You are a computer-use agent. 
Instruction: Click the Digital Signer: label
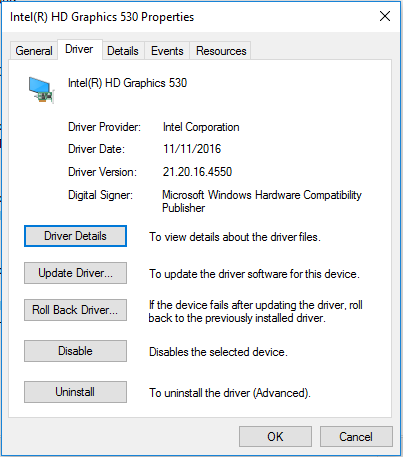coord(100,195)
